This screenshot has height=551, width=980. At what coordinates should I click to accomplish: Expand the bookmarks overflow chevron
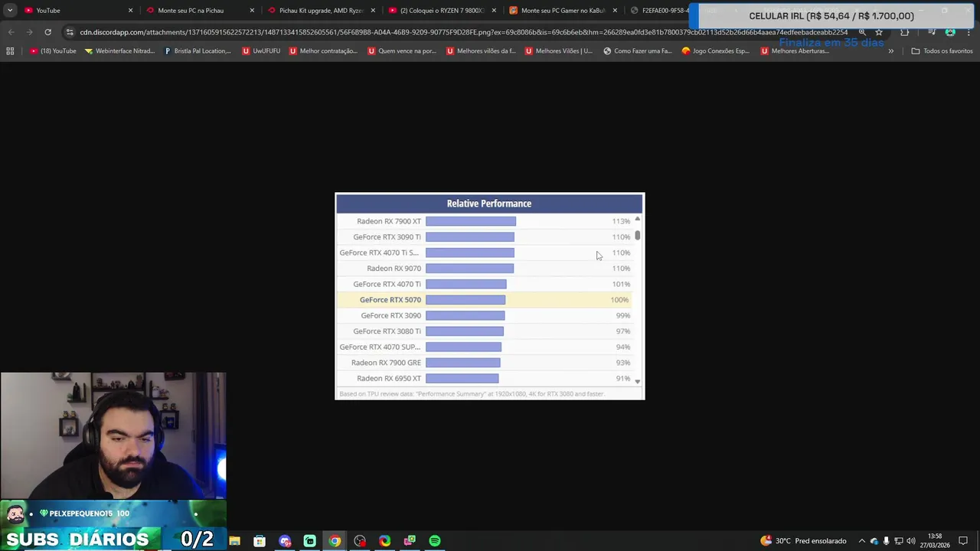coord(890,51)
